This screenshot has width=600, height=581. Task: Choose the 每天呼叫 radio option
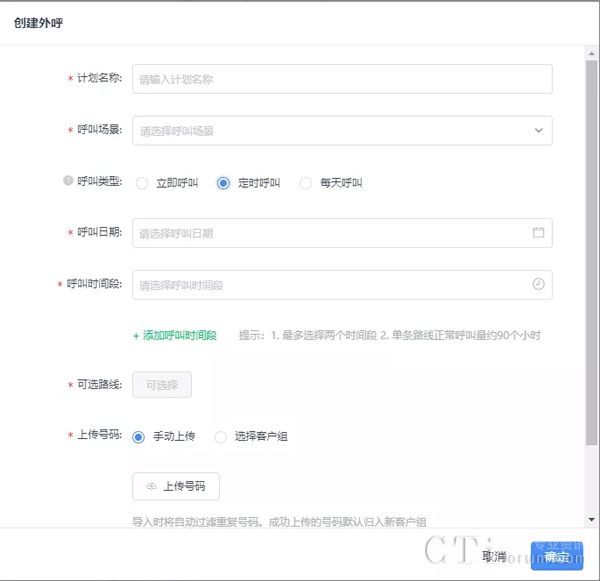(306, 183)
